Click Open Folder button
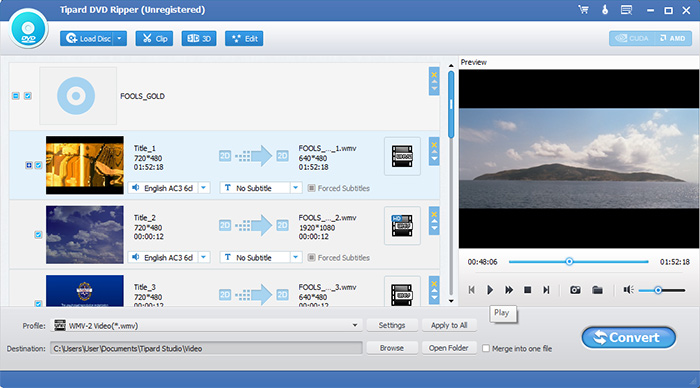Viewport: 700px width, 388px height. 449,348
